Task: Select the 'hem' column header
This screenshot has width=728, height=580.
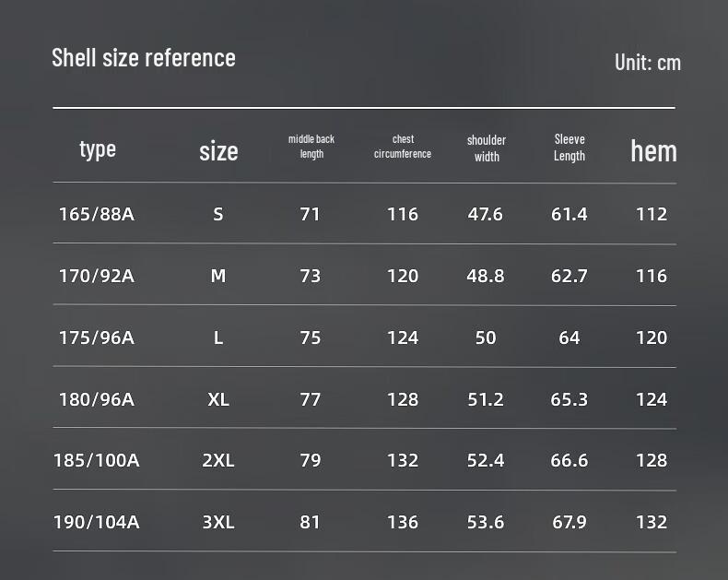Action: pos(653,151)
